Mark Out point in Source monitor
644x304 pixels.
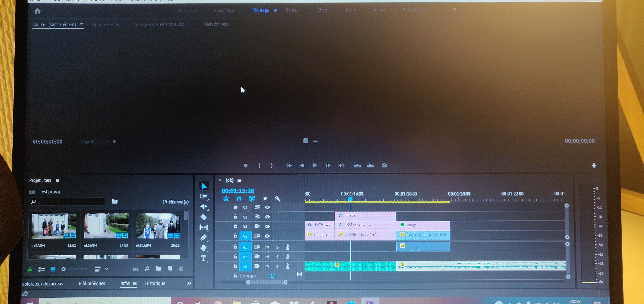point(272,166)
